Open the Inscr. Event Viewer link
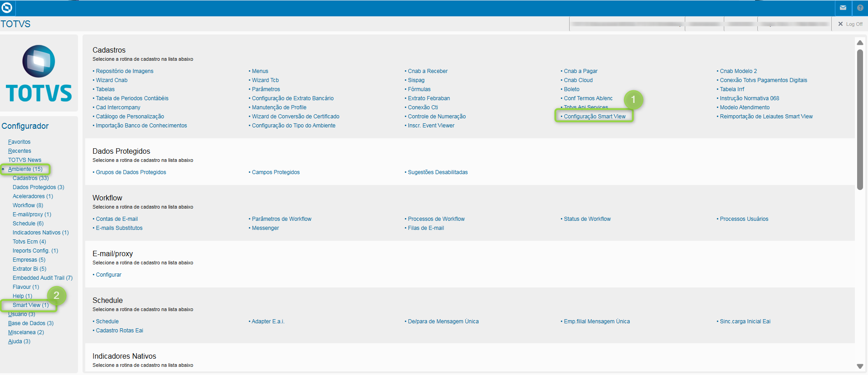 tap(431, 126)
